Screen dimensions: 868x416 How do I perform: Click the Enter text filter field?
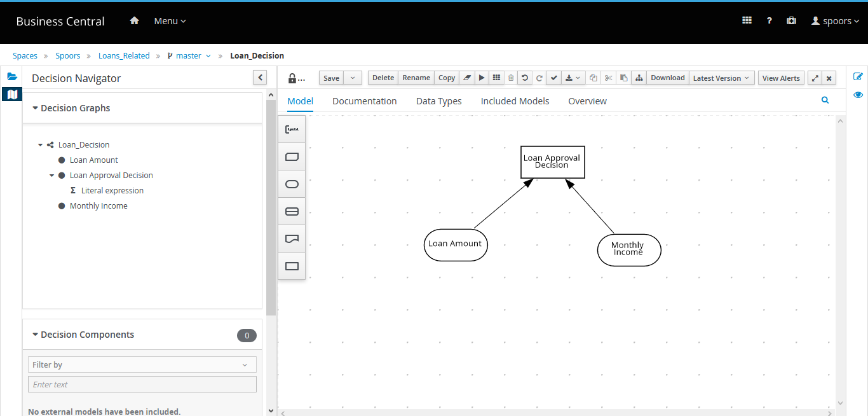(x=142, y=384)
